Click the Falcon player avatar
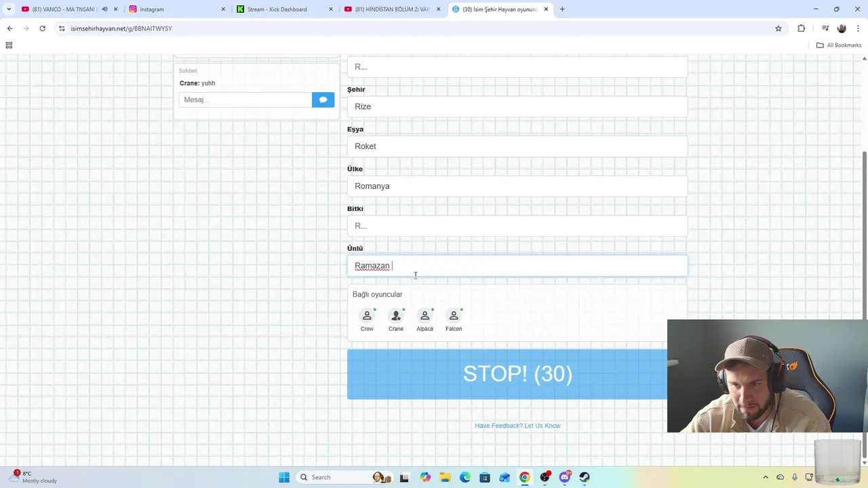 coord(454,316)
